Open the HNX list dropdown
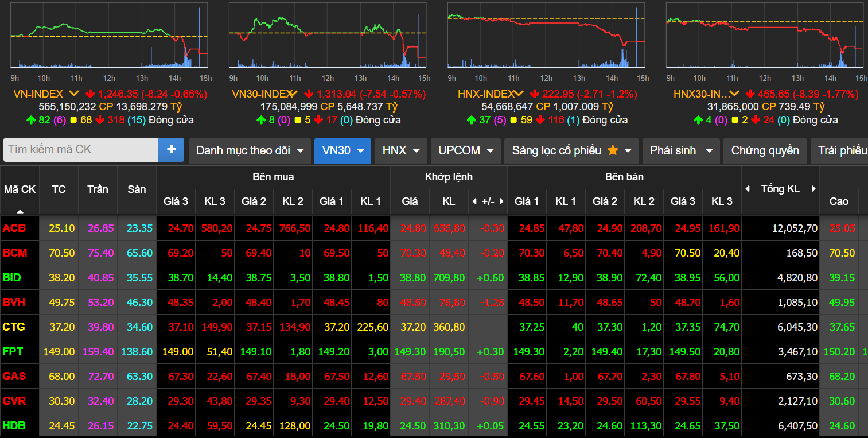Image resolution: width=868 pixels, height=438 pixels. tap(401, 150)
